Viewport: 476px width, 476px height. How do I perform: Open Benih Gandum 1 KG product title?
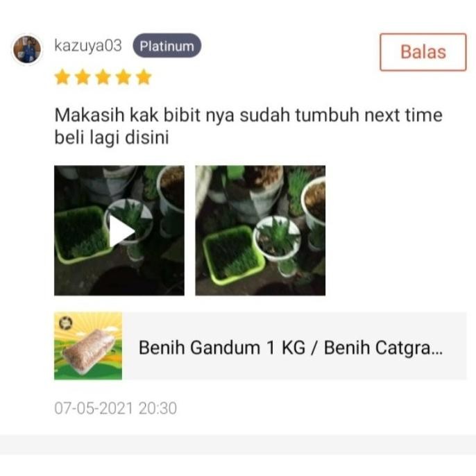[x=291, y=348]
